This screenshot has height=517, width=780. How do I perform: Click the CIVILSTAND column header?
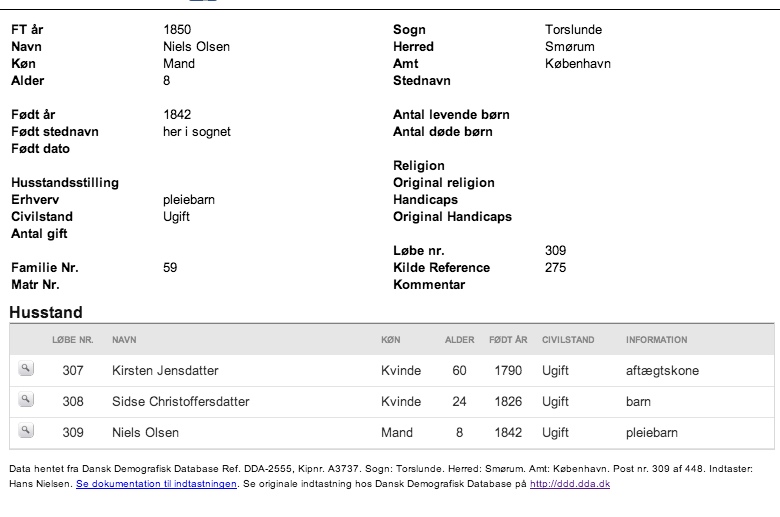[x=568, y=340]
